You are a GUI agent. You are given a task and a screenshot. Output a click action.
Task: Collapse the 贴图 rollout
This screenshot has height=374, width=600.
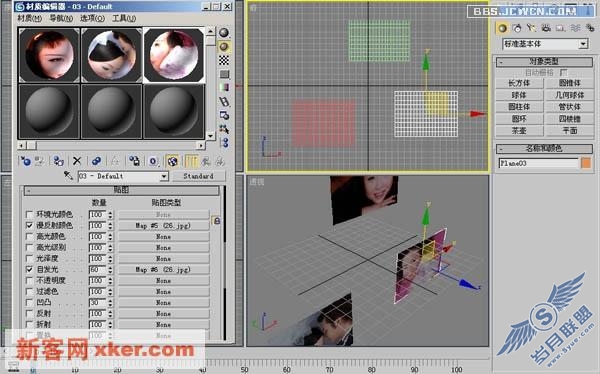pos(121,190)
